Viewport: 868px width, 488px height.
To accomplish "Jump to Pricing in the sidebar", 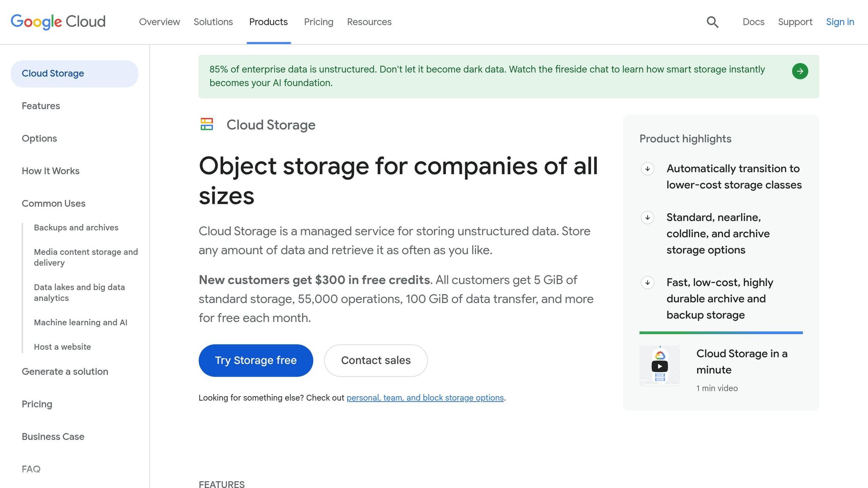I will coord(37,404).
